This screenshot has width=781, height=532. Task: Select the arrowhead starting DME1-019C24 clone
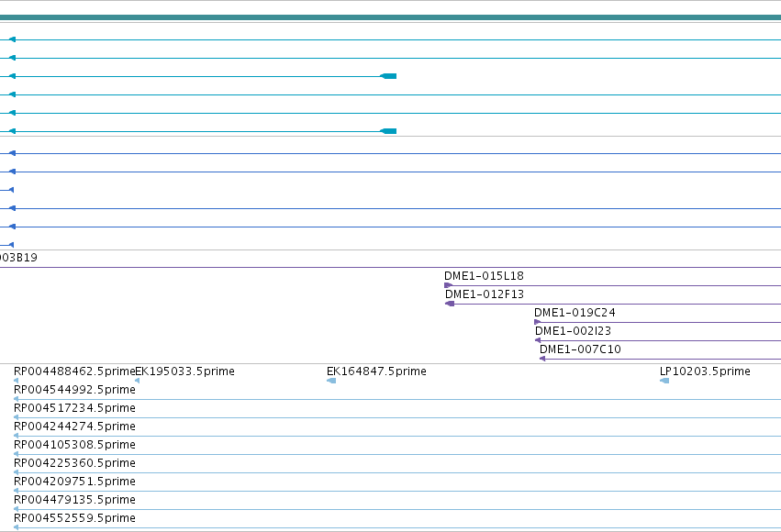538,322
